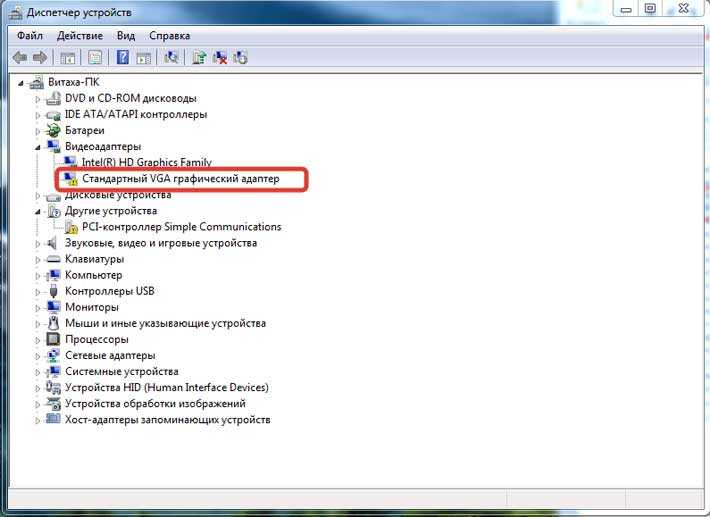
Task: Click the Update driver software icon
Action: (x=199, y=57)
